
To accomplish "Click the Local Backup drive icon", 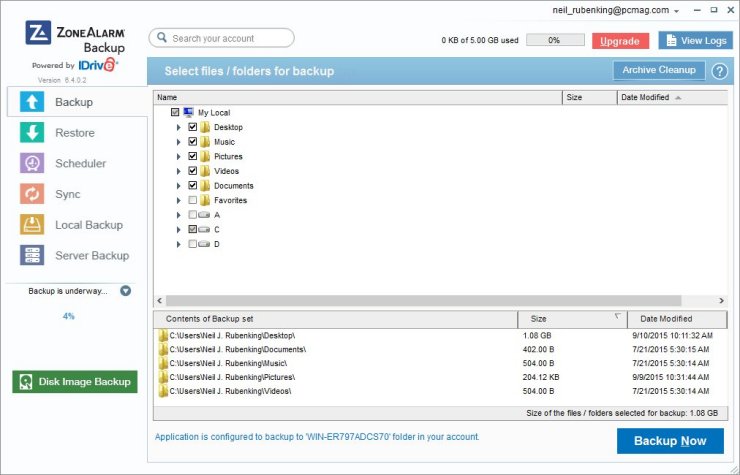I will click(32, 225).
